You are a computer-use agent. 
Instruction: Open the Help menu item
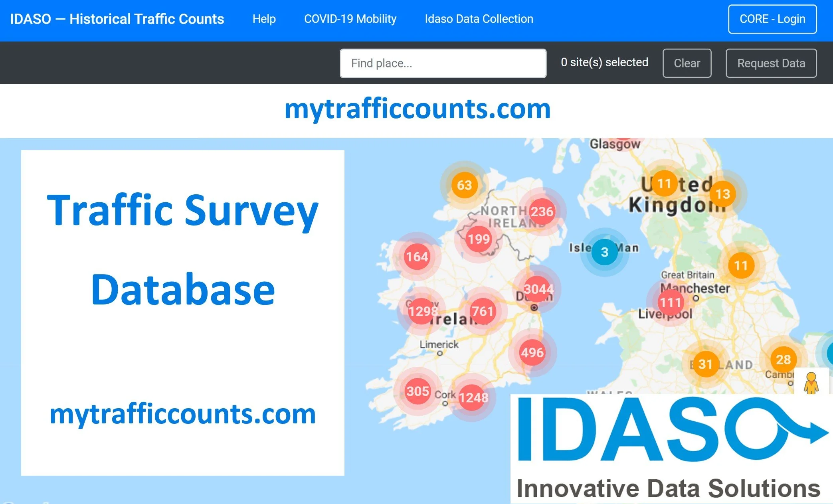coord(264,19)
